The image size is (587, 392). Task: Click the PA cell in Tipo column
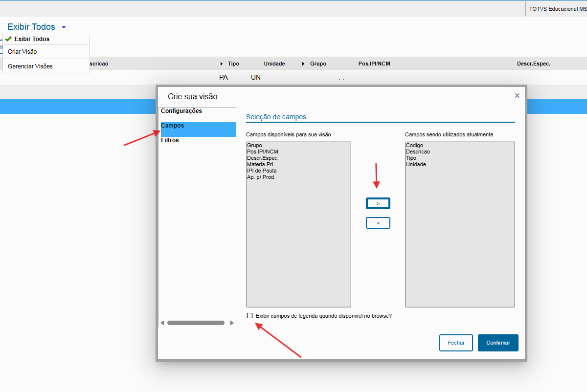224,77
